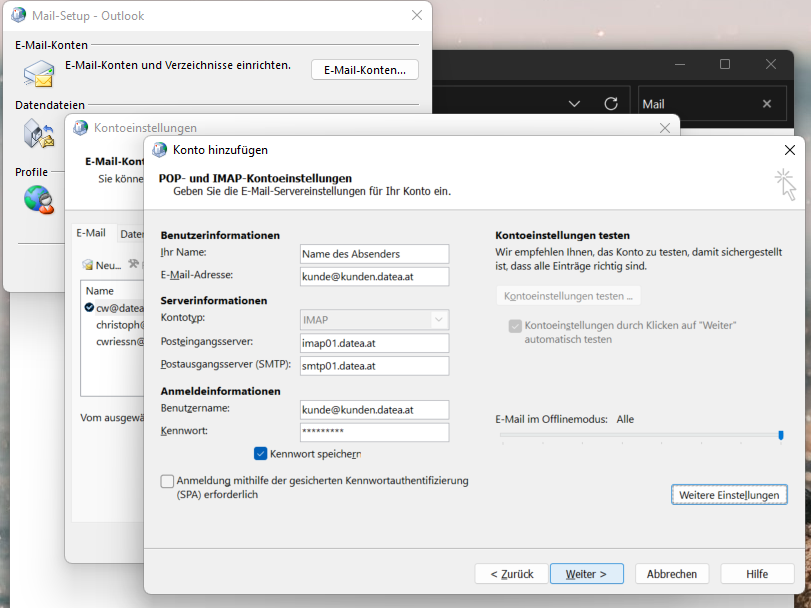Uncheck Kennwort speichern checkbox
Screen dimensions: 811x608
click(x=261, y=453)
